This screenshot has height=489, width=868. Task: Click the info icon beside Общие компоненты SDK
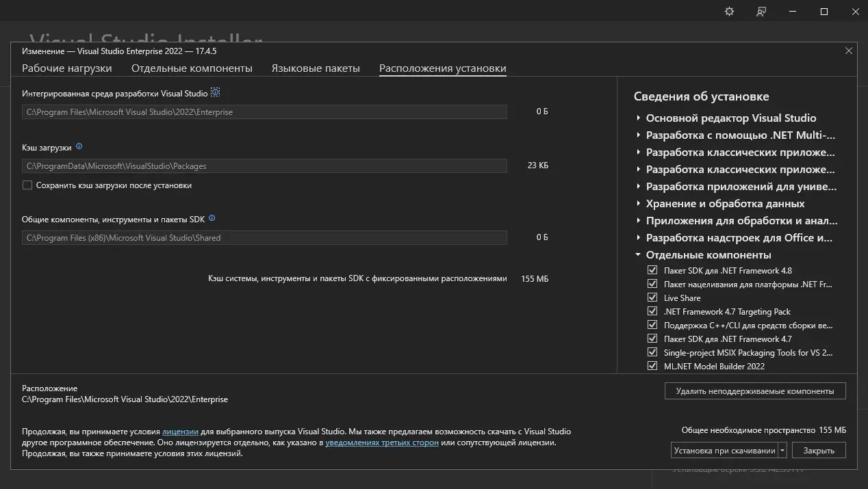(x=212, y=217)
